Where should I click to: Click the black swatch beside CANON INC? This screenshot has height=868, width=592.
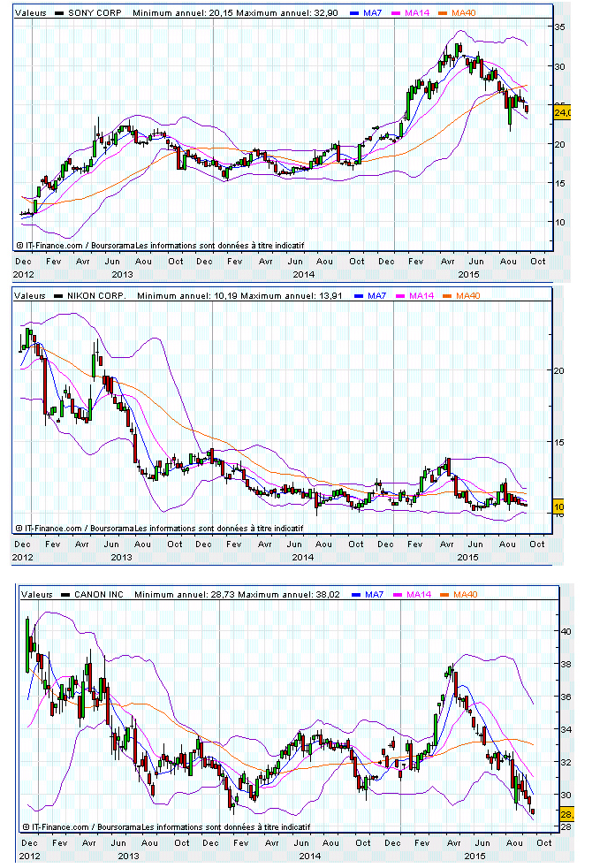point(65,595)
